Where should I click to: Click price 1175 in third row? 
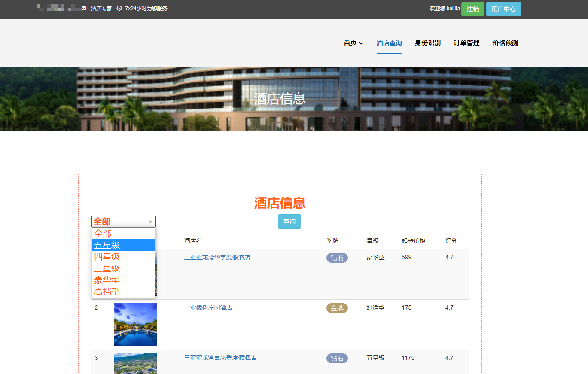(408, 358)
